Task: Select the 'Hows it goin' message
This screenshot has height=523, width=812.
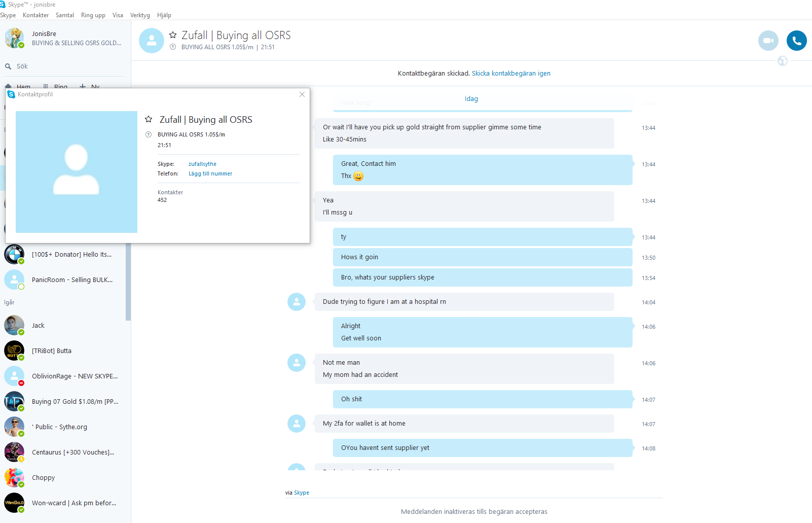Action: click(483, 257)
